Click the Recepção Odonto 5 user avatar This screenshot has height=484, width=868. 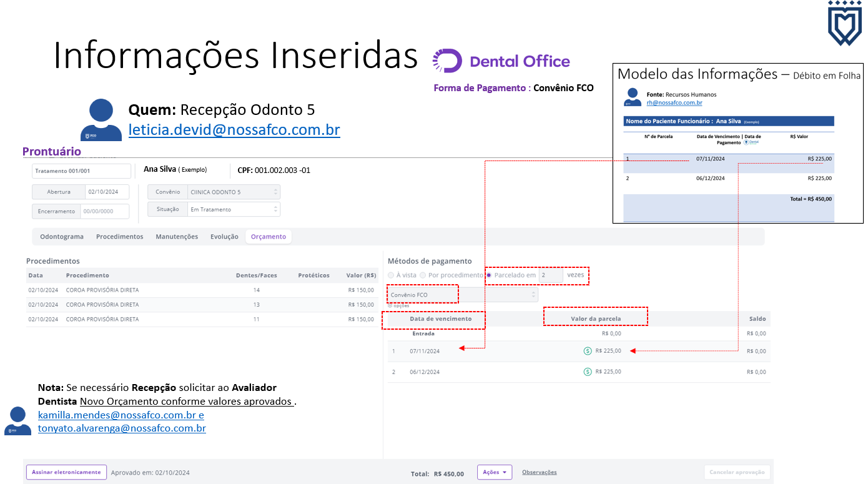[x=101, y=119]
